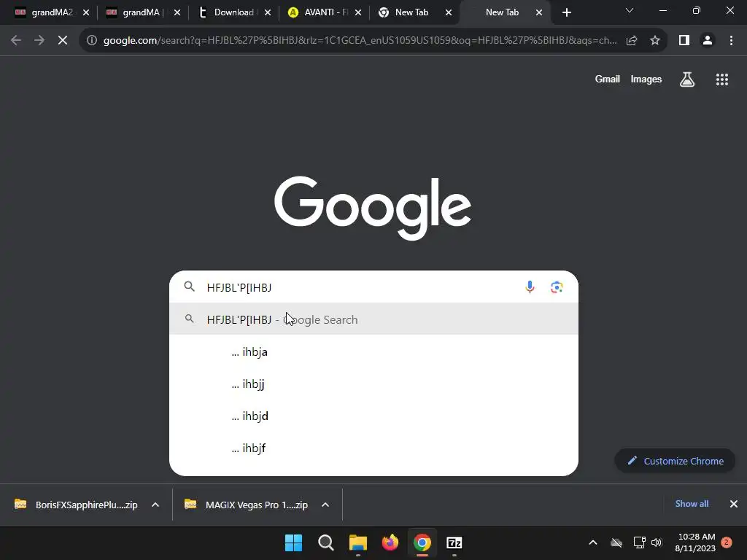The height and width of the screenshot is (560, 747).
Task: Click Customize Chrome button
Action: pyautogui.click(x=675, y=461)
